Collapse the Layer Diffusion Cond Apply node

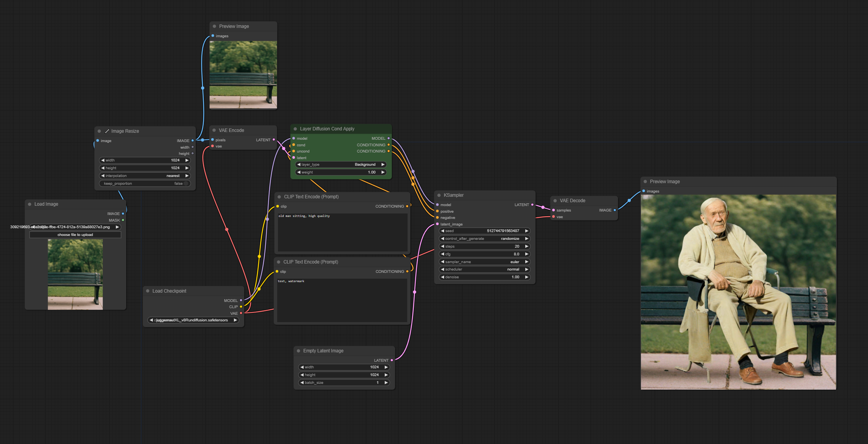[x=295, y=129]
